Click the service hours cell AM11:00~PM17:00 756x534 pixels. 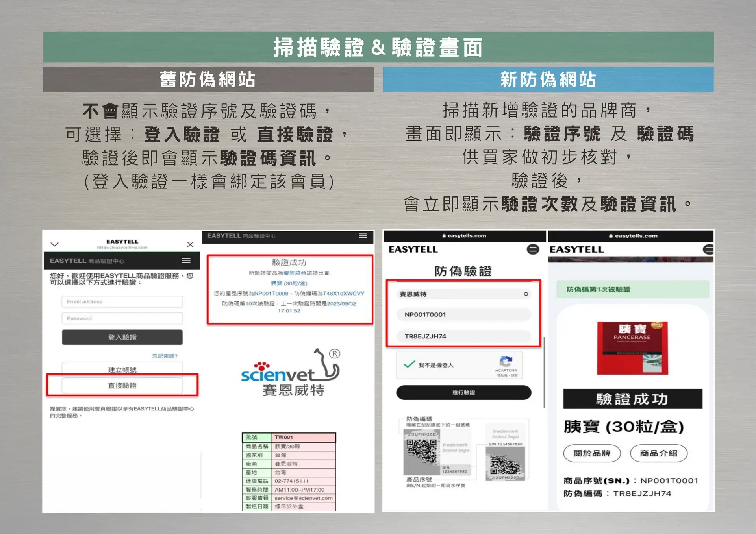click(303, 490)
